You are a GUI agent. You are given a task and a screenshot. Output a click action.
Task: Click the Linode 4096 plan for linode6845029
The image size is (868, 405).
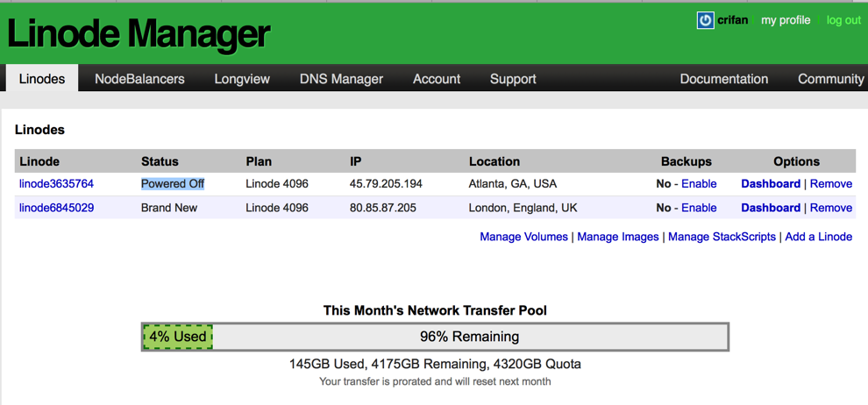pos(277,208)
